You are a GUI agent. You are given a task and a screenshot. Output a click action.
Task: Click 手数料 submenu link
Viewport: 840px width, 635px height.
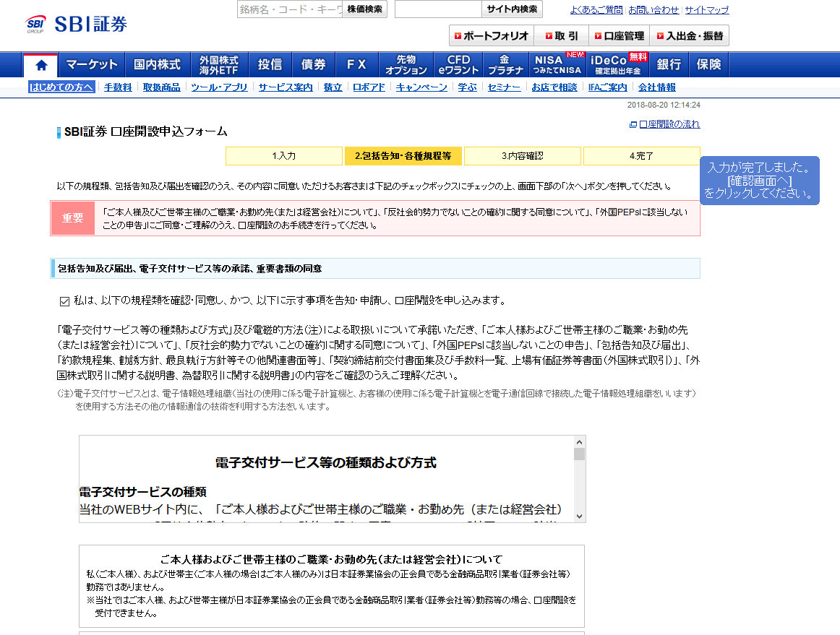(118, 87)
